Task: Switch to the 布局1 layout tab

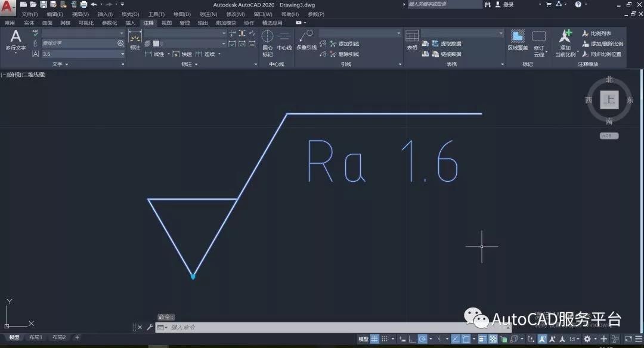Action: pyautogui.click(x=36, y=337)
